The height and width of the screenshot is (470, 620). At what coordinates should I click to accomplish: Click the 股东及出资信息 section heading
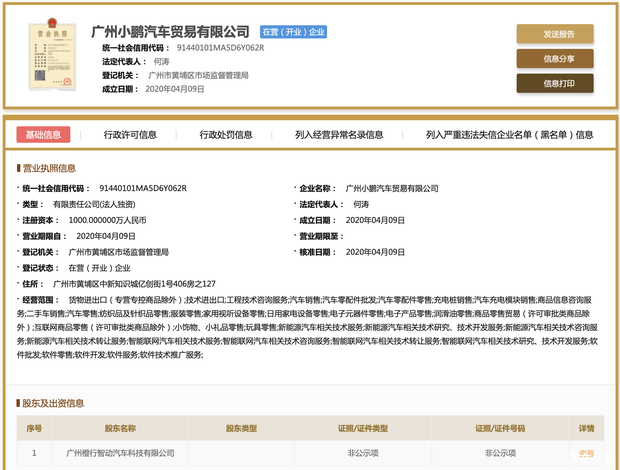point(54,403)
